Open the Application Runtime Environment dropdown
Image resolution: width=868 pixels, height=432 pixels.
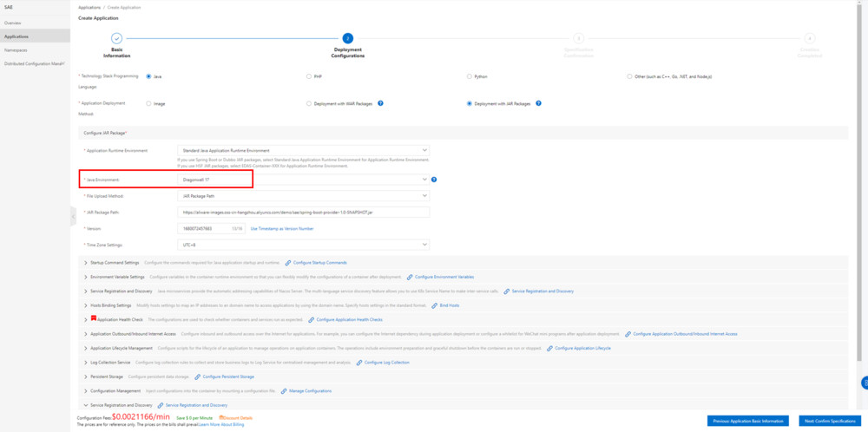coord(303,150)
